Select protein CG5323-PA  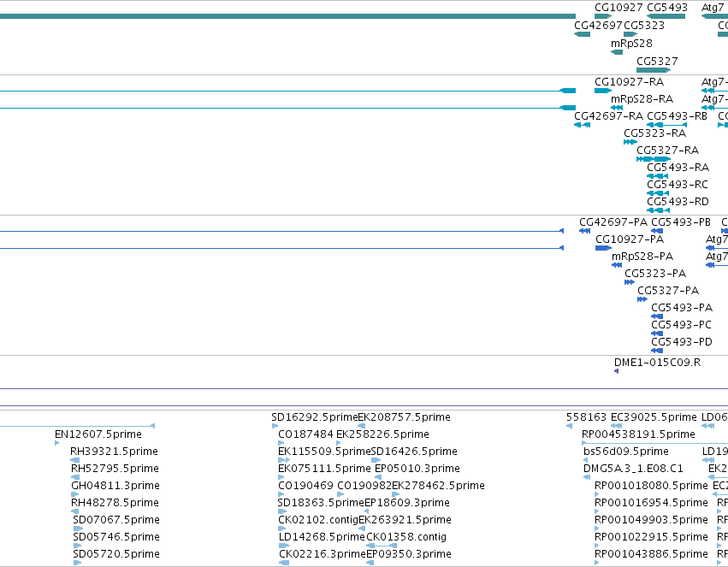click(630, 282)
